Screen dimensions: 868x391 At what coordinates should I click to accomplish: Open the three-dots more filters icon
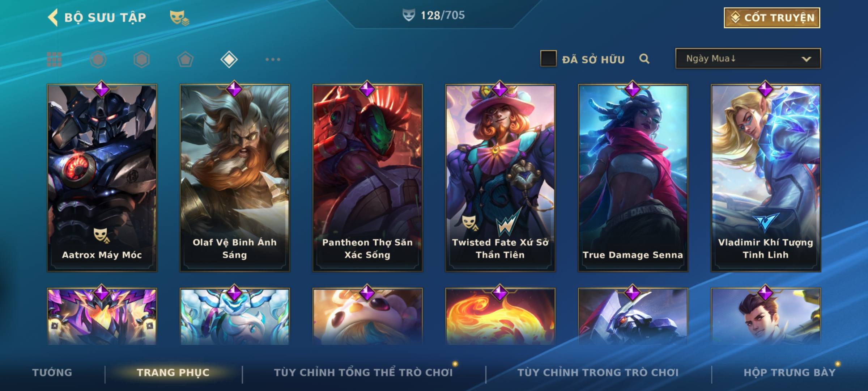[273, 59]
